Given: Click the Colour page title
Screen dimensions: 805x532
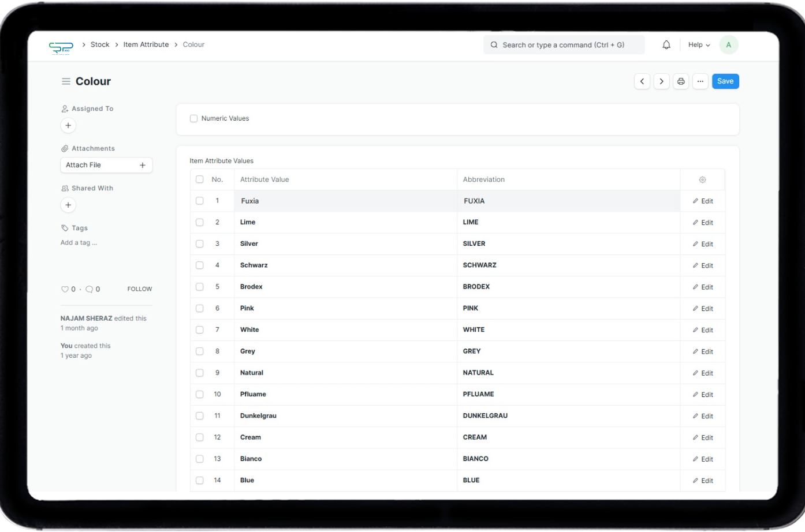Looking at the screenshot, I should click(x=93, y=81).
